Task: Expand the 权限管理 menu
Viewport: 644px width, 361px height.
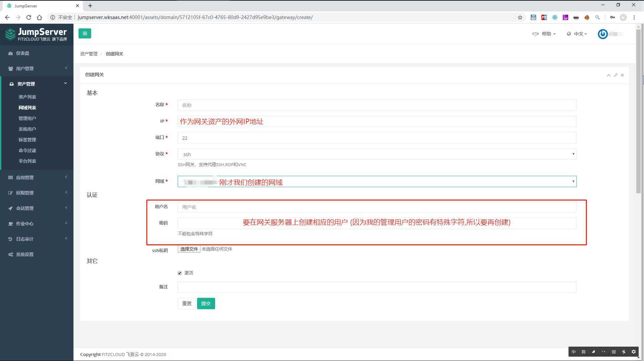Action: (37, 193)
